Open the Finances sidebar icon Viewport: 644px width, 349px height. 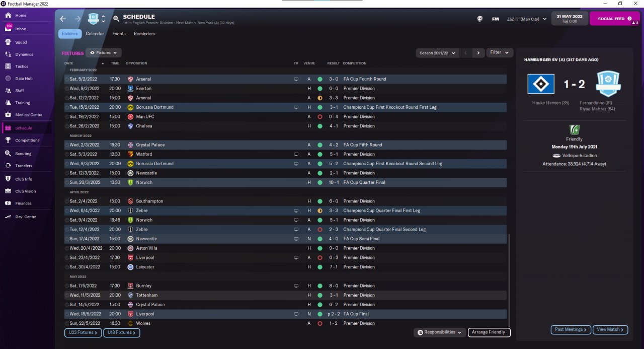coord(8,203)
